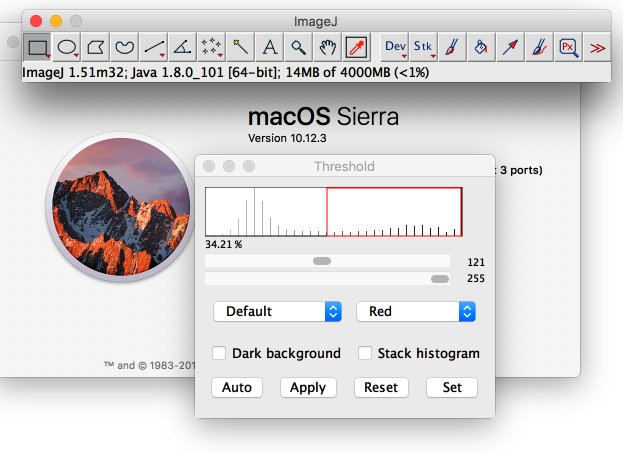Toggle the Stack histogram checkbox

pyautogui.click(x=365, y=353)
